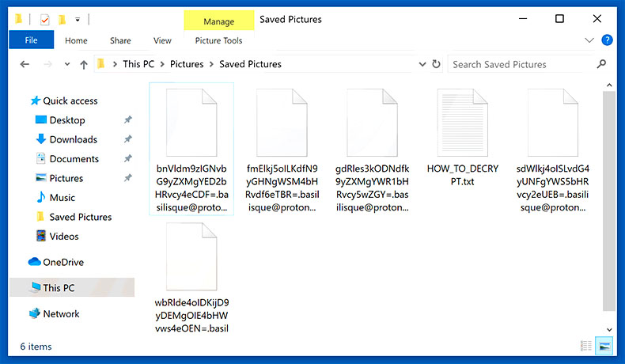Click Saved Pictures in address path
Viewport: 625px width, 364px height.
(250, 64)
